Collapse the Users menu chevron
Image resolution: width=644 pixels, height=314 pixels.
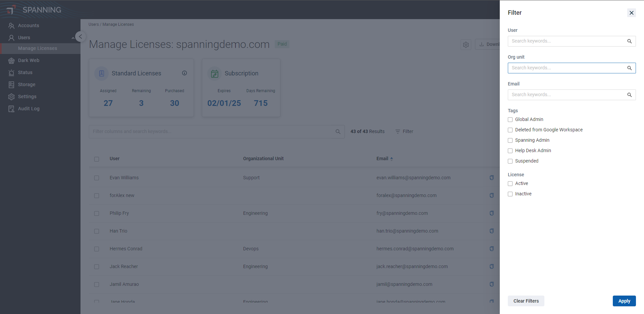click(73, 38)
